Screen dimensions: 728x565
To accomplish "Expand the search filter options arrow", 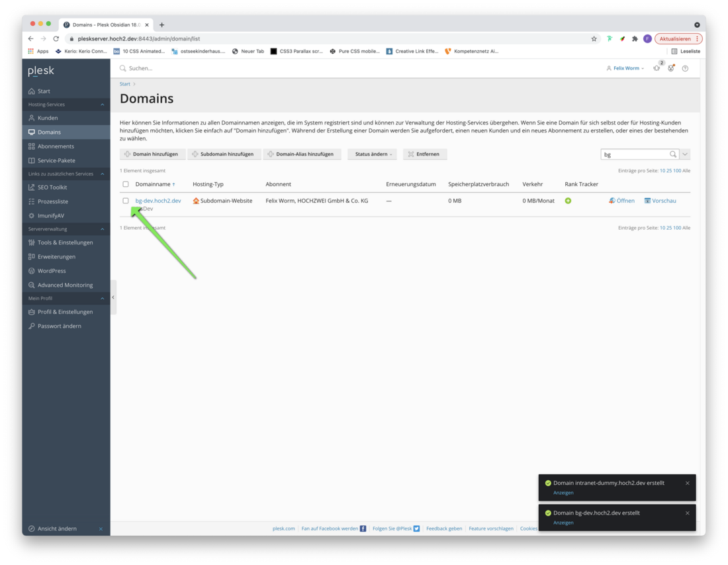I will tap(685, 154).
